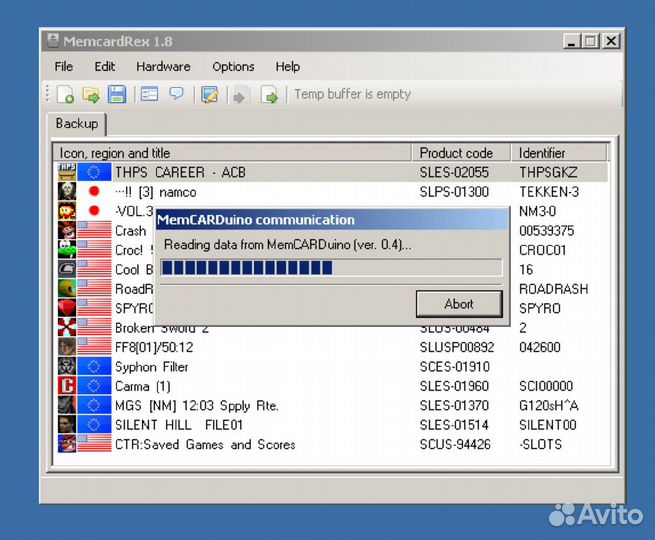Click the Broken Sword 2 save icon
655x540 pixels.
(67, 327)
